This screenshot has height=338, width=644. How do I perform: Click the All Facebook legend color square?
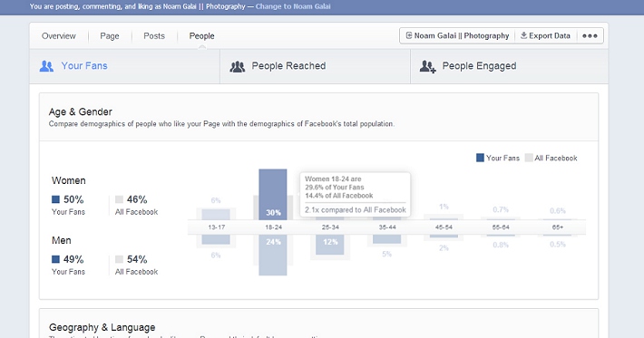click(529, 158)
